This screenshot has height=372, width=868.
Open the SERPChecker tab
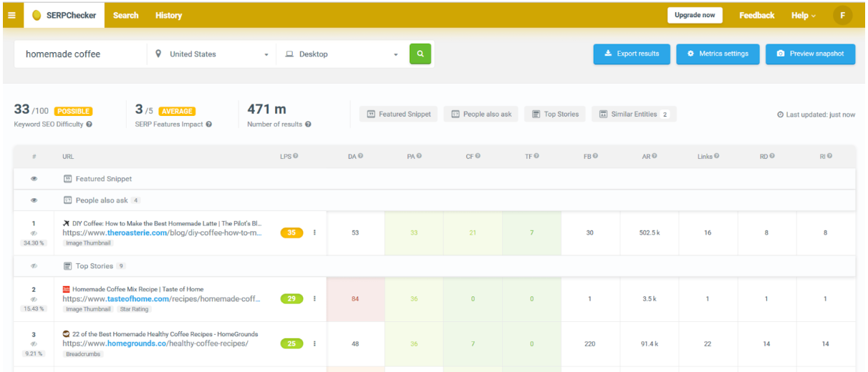click(64, 15)
